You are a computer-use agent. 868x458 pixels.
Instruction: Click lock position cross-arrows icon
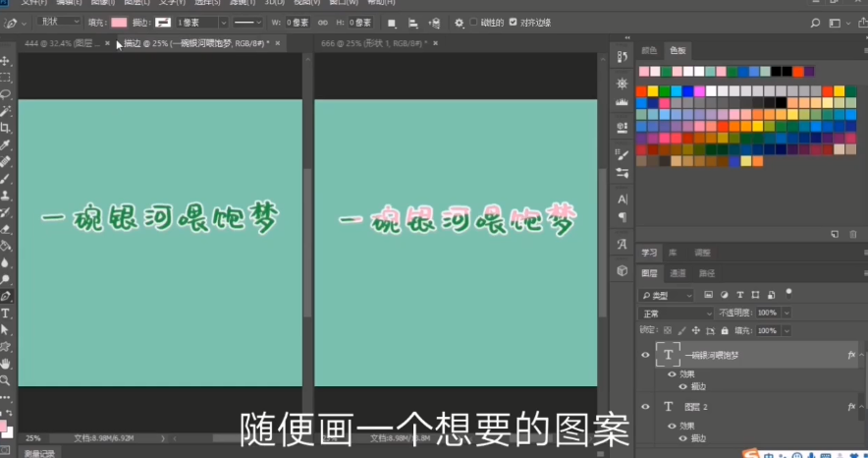[x=696, y=330]
